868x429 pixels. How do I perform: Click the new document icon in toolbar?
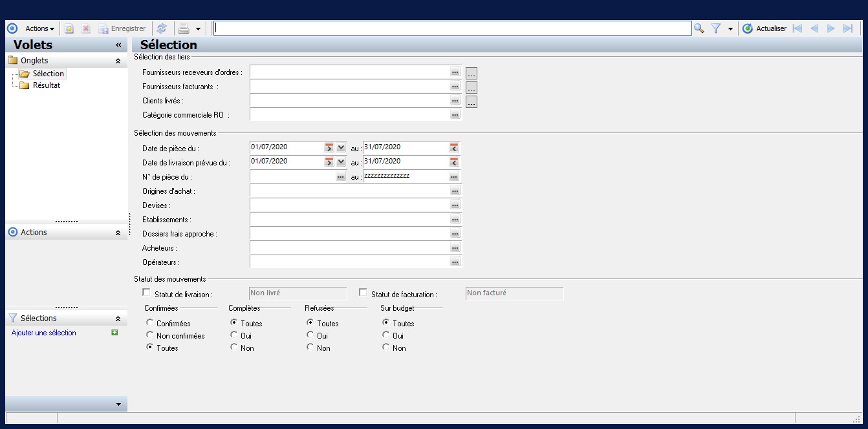pos(69,29)
